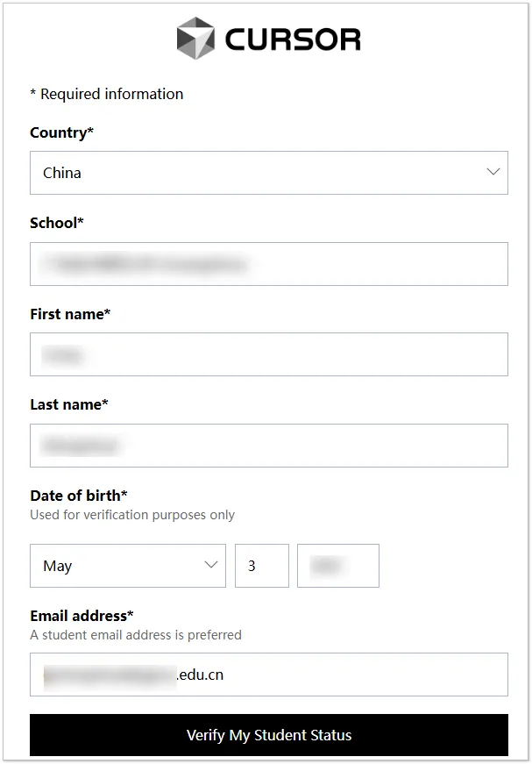Click the Country* field label
This screenshot has width=532, height=764.
(62, 132)
